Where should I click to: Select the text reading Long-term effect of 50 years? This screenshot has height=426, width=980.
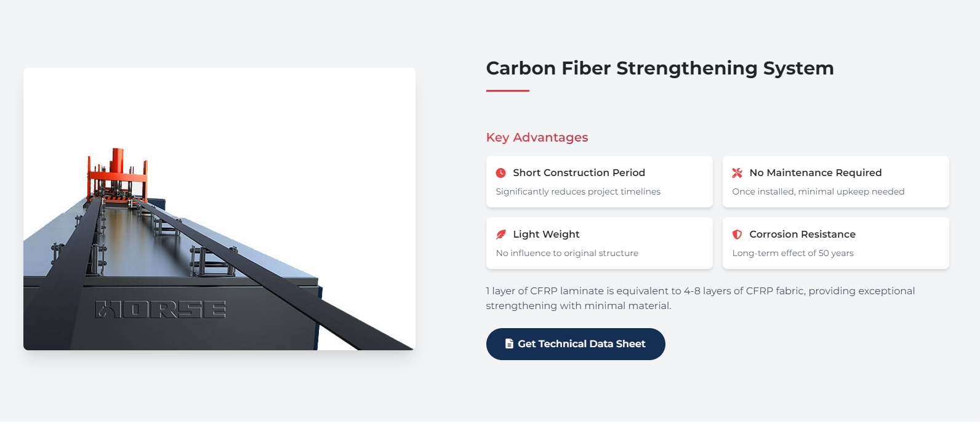click(792, 252)
